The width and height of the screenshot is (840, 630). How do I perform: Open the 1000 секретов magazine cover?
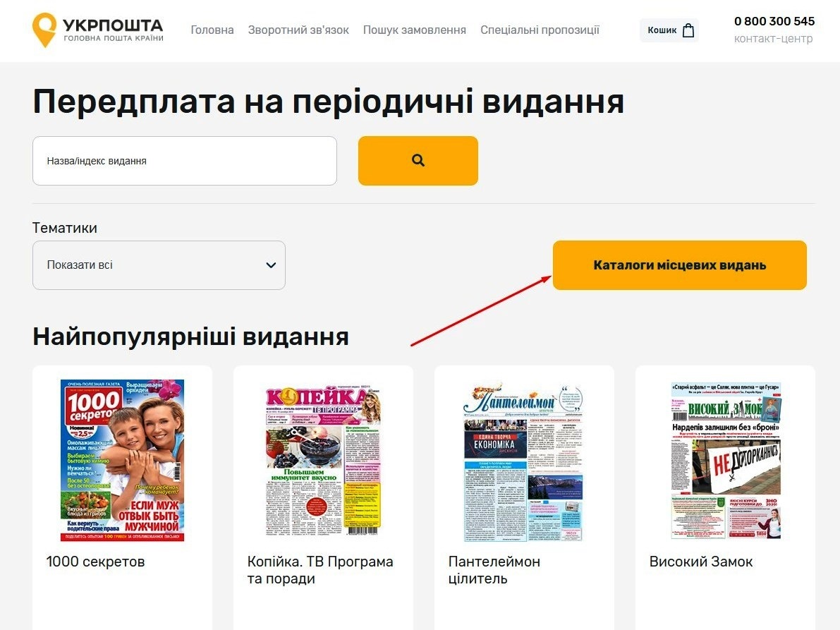[122, 460]
